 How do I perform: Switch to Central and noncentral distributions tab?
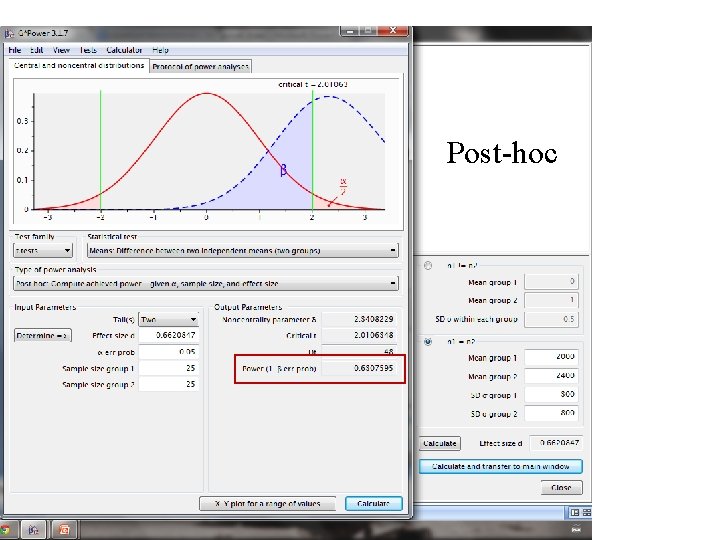(79, 66)
